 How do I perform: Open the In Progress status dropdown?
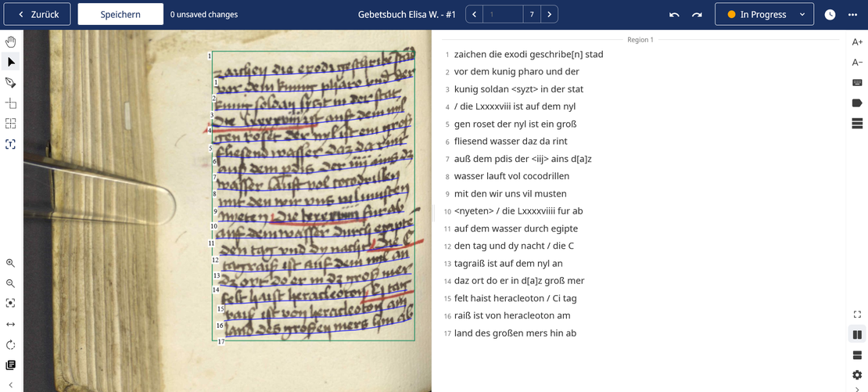coord(764,15)
